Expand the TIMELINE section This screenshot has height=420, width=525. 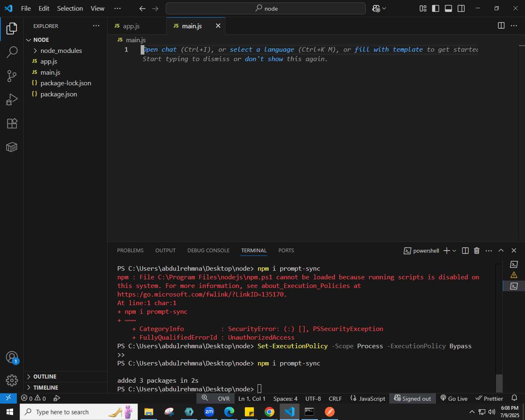pyautogui.click(x=66, y=388)
